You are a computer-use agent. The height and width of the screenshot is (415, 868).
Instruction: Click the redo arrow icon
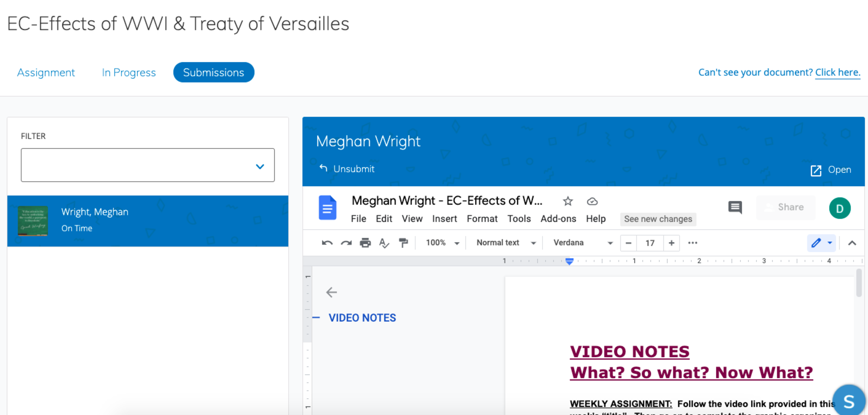tap(346, 243)
